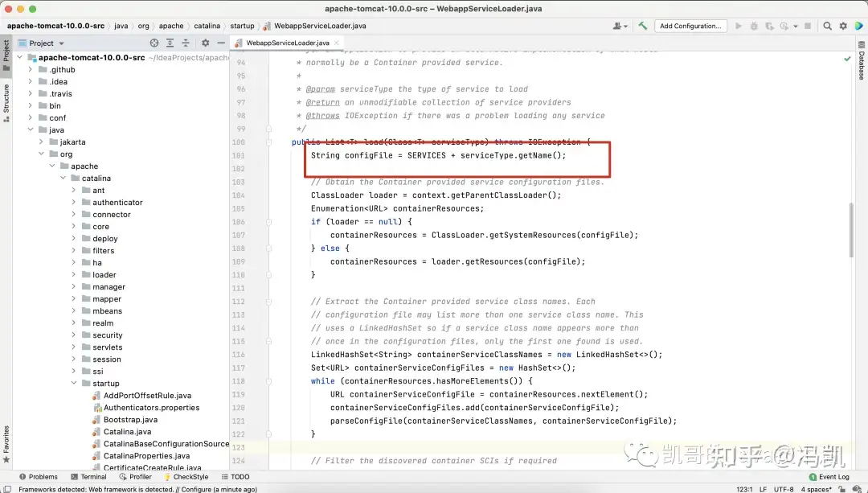Click Expand All icon in Project panel
The image size is (868, 493).
170,43
